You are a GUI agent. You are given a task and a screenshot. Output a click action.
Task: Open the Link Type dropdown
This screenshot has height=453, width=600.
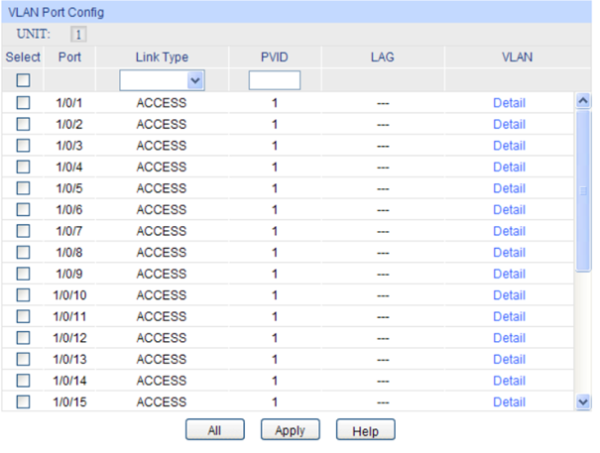pos(161,80)
